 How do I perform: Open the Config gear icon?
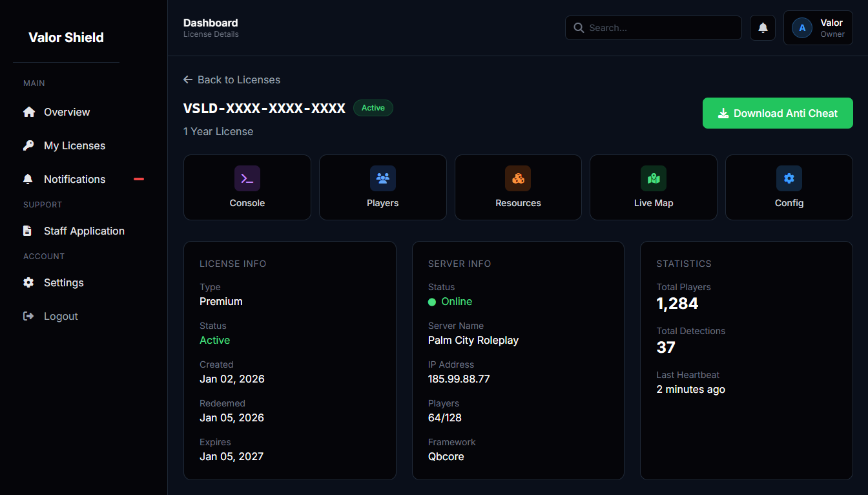click(x=789, y=178)
